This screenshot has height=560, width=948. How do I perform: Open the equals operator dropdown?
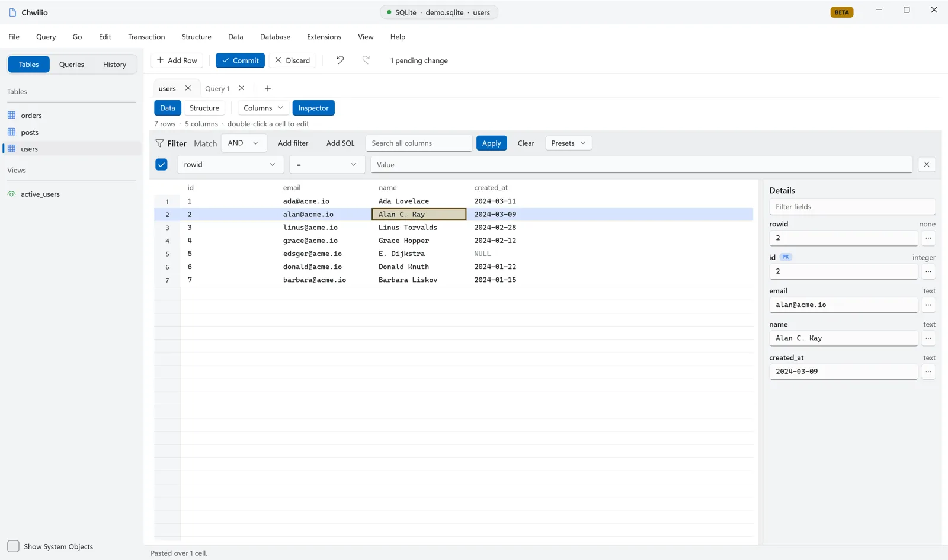pos(326,164)
